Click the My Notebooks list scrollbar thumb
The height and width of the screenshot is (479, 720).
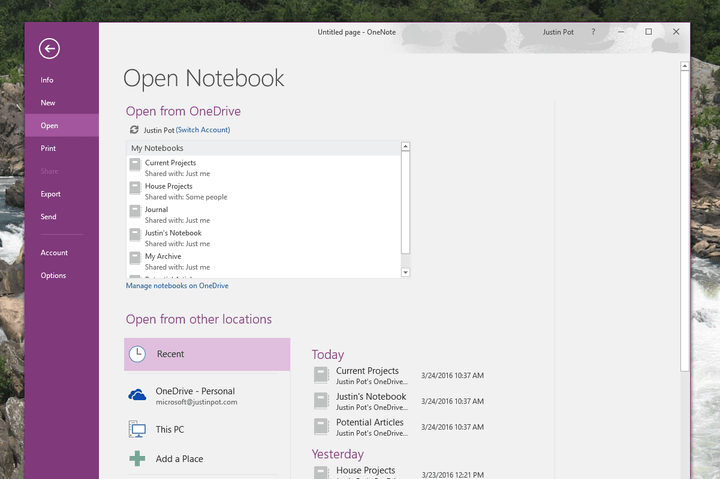coord(405,202)
